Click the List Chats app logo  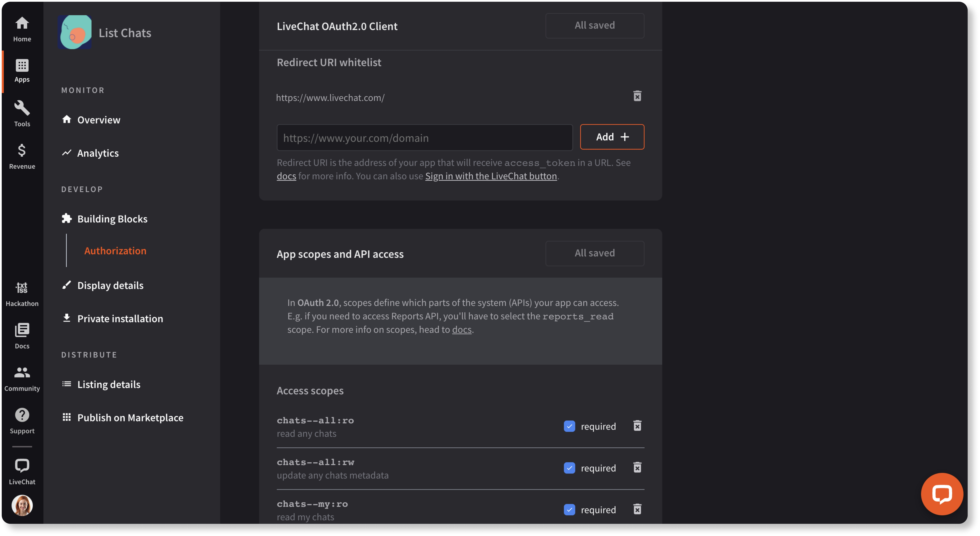click(x=75, y=32)
